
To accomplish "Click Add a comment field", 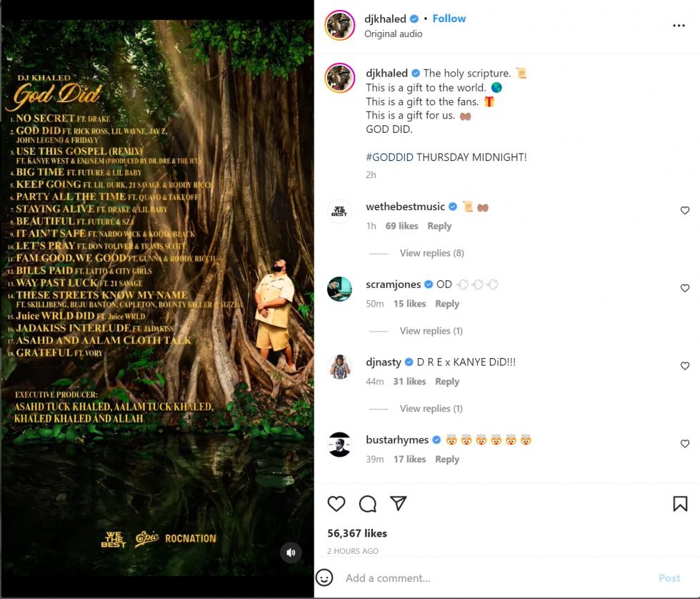I will (x=496, y=578).
